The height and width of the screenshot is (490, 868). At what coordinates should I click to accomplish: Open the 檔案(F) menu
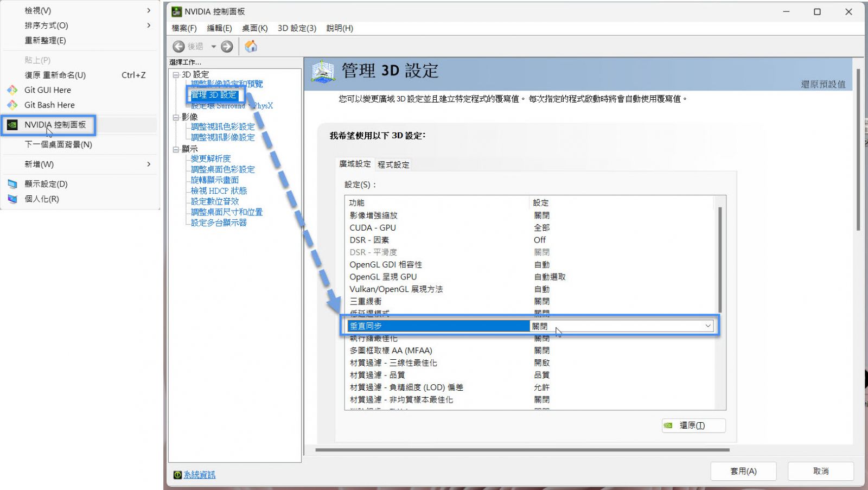(184, 28)
